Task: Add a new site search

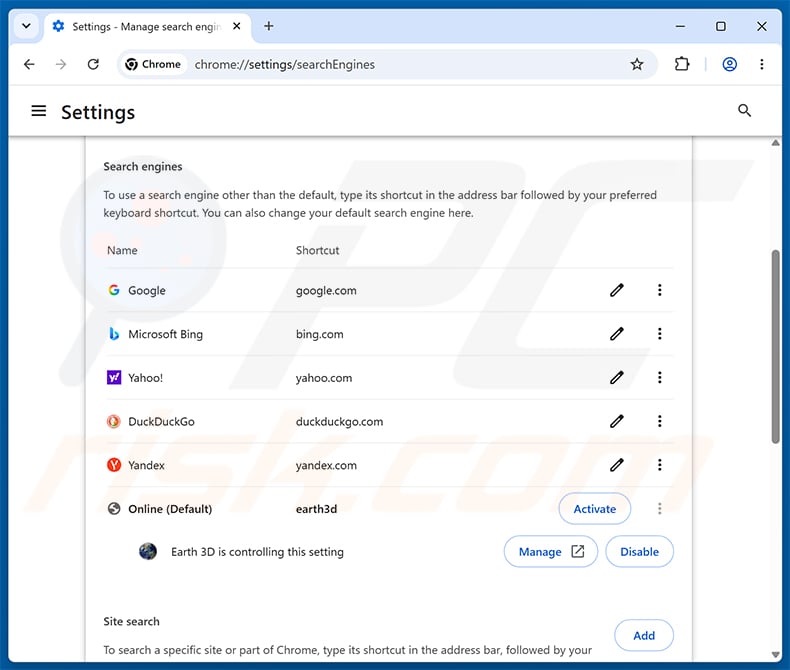Action: pos(644,636)
